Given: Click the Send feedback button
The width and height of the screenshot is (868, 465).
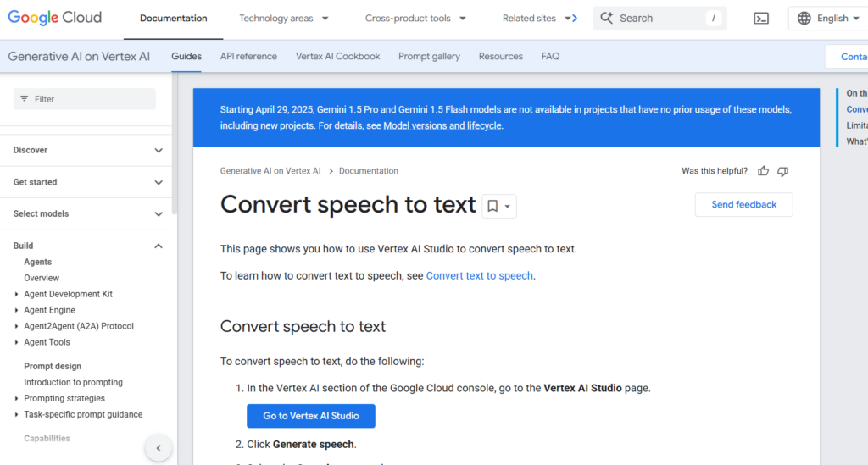Looking at the screenshot, I should click(x=744, y=205).
